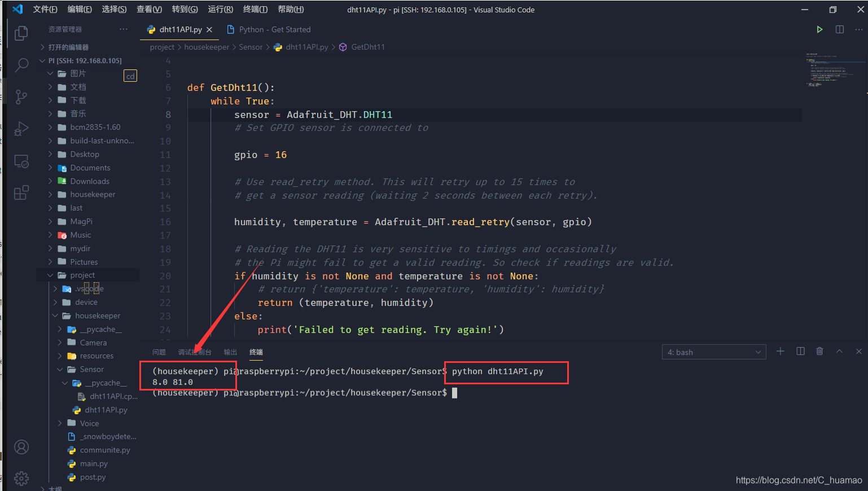Switch to the 问题 panel tab
The height and width of the screenshot is (491, 868).
159,352
